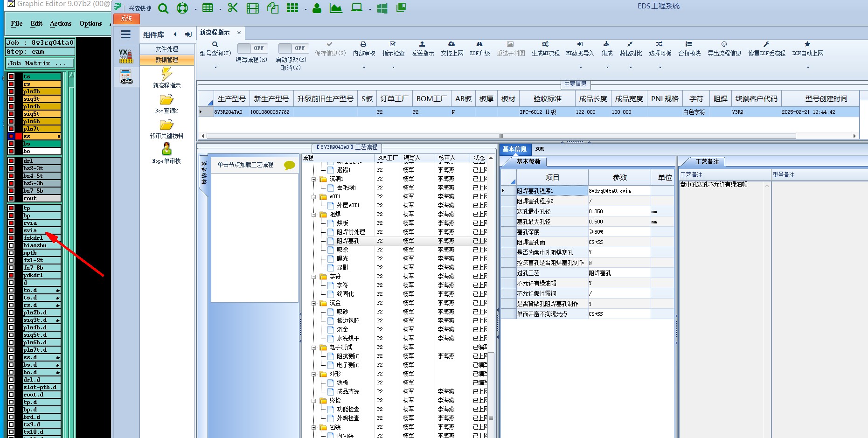Click 合拼模块 list toolbar icon

pyautogui.click(x=689, y=44)
